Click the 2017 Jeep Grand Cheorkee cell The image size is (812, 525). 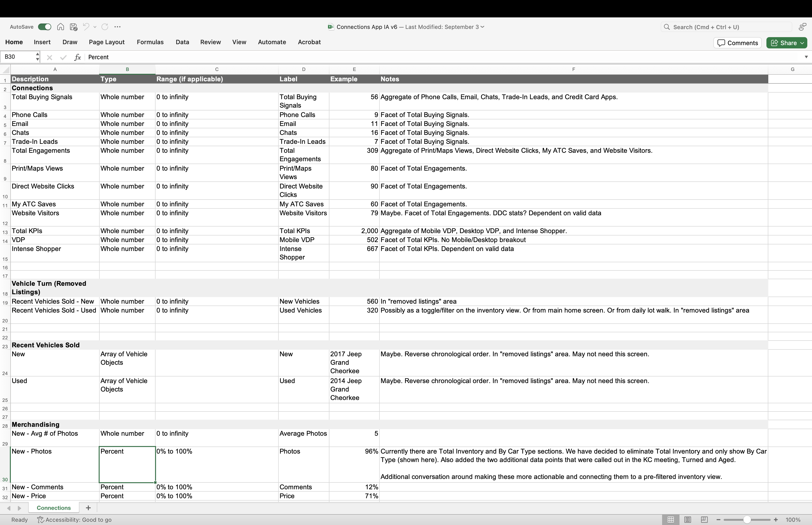pyautogui.click(x=354, y=363)
